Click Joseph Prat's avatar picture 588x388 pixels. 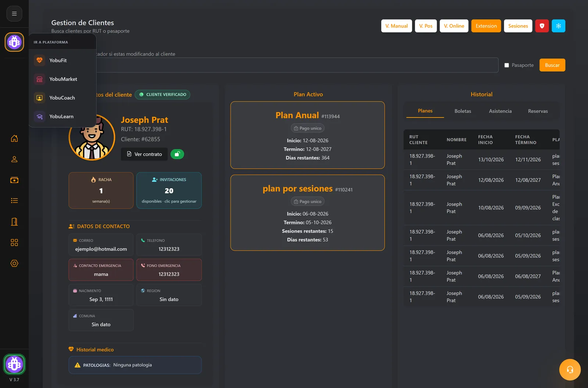(x=92, y=138)
